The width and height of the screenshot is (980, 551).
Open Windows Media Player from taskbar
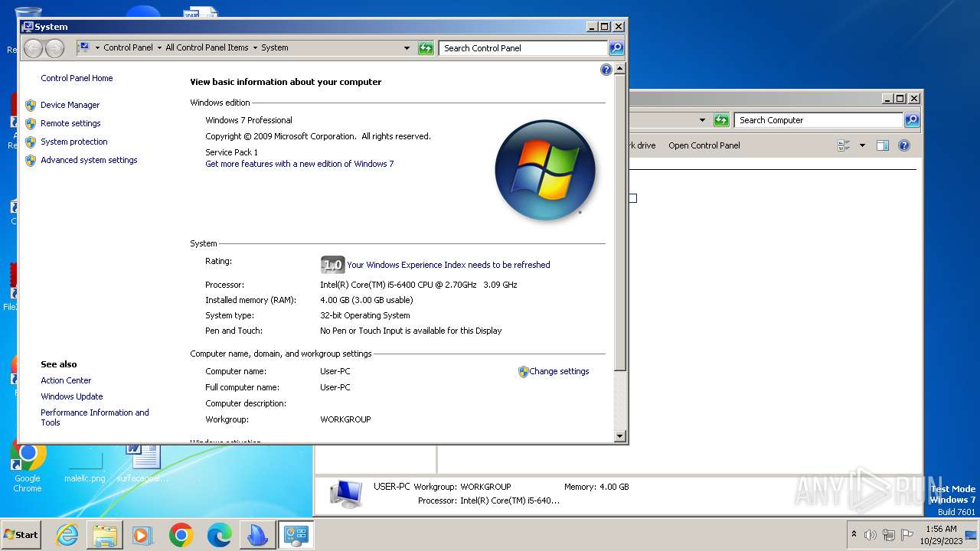pos(142,535)
